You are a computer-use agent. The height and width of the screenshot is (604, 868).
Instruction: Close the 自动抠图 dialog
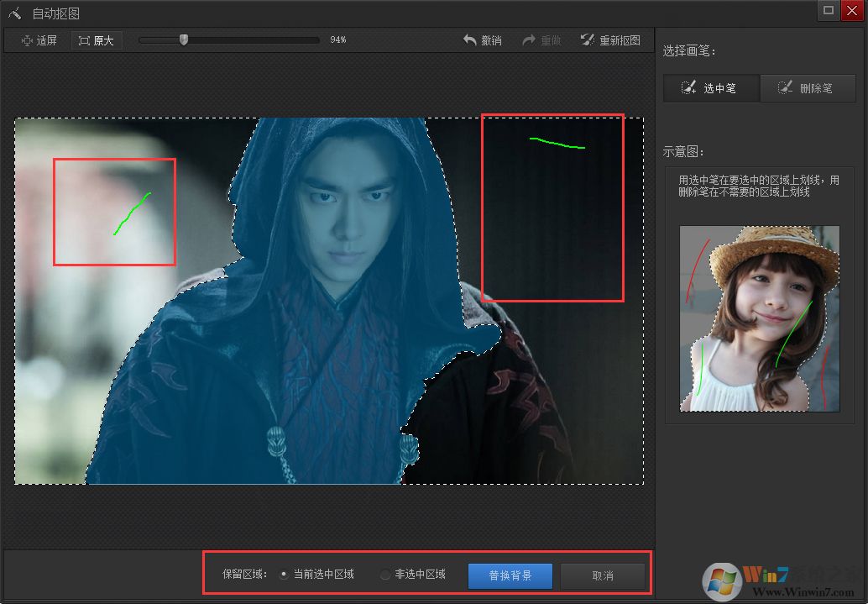[x=852, y=11]
